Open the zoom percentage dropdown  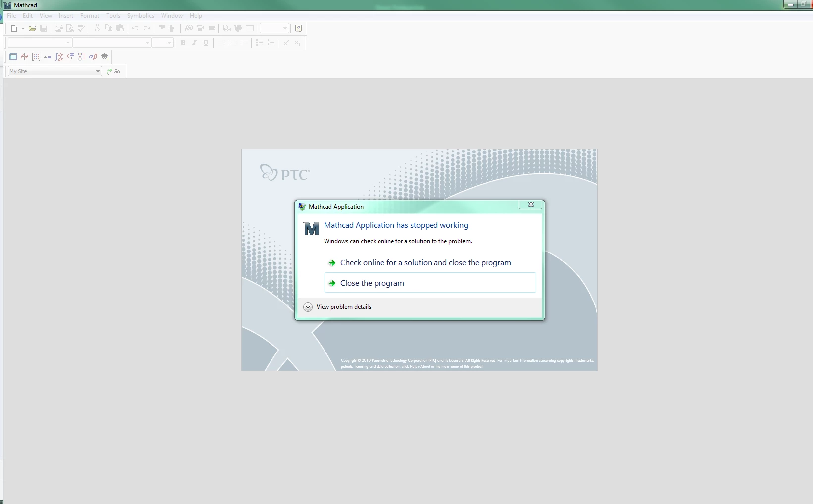point(285,28)
